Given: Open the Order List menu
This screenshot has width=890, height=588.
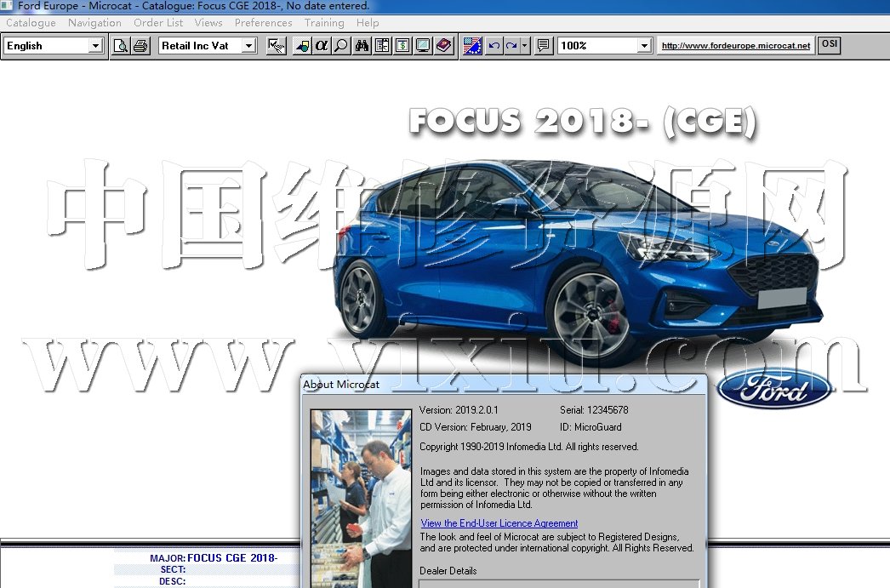Looking at the screenshot, I should point(158,23).
